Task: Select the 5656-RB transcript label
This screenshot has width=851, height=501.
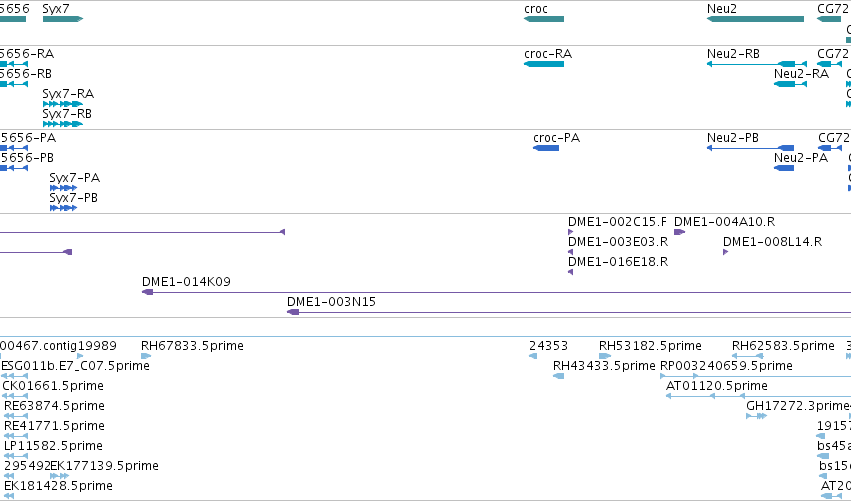Action: (x=26, y=74)
